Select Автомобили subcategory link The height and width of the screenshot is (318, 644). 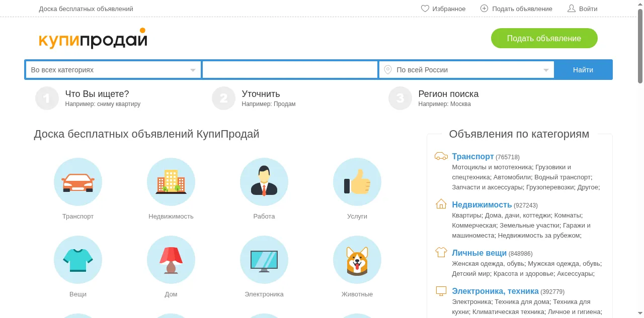512,177
